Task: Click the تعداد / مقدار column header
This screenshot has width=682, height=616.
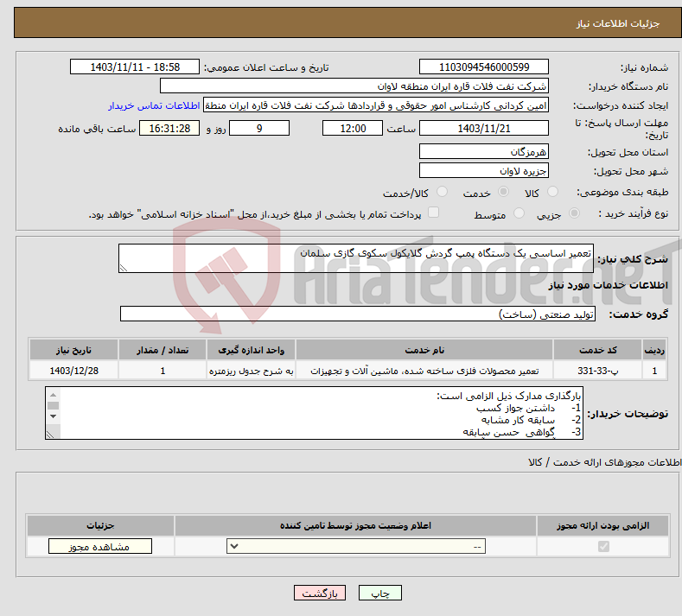Action: (x=163, y=350)
